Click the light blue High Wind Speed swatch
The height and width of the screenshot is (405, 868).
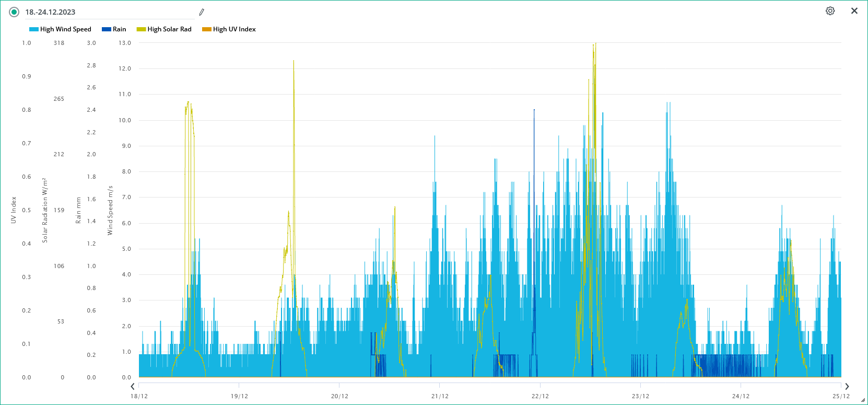(34, 29)
